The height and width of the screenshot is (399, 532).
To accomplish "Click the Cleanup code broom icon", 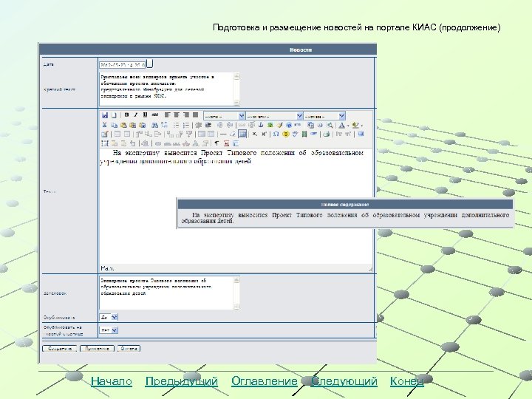I will click(x=279, y=125).
